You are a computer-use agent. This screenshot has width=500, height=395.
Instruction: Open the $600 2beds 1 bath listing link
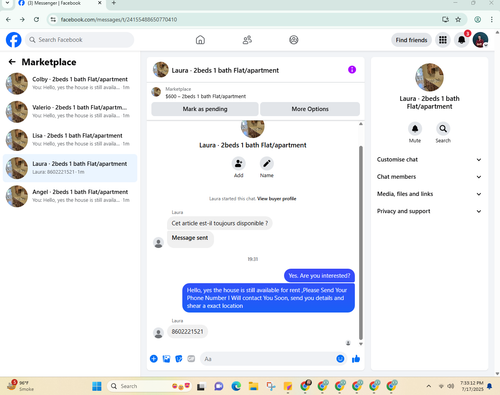206,96
